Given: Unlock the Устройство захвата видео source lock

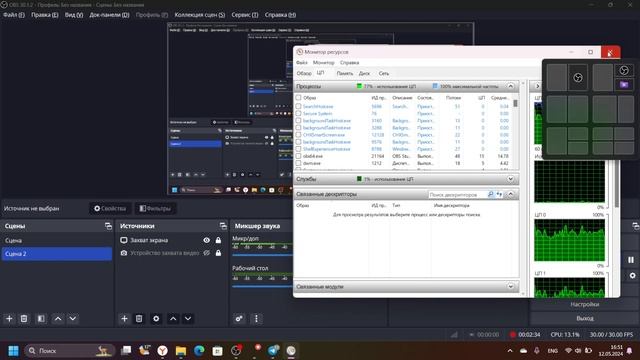Looking at the screenshot, I should click(x=218, y=253).
